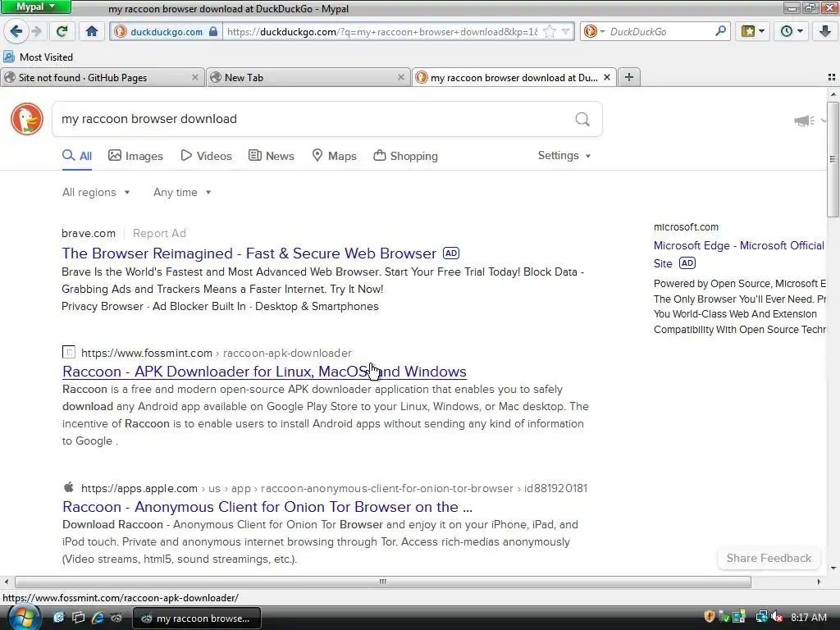This screenshot has width=840, height=630.
Task: Click the vertical scrollbar down arrow
Action: pos(833,568)
